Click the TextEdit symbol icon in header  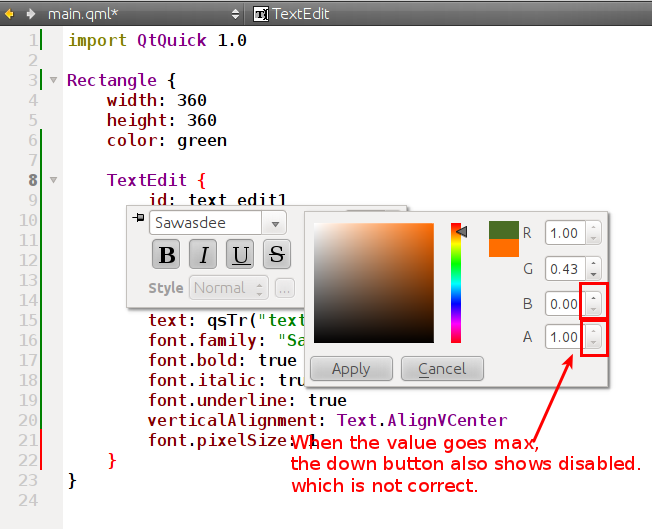261,14
